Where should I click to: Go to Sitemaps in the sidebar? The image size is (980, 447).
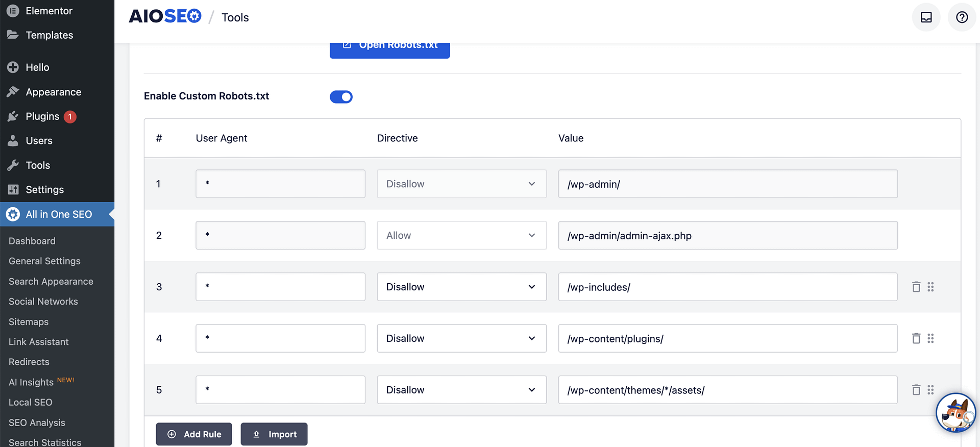pyautogui.click(x=29, y=322)
